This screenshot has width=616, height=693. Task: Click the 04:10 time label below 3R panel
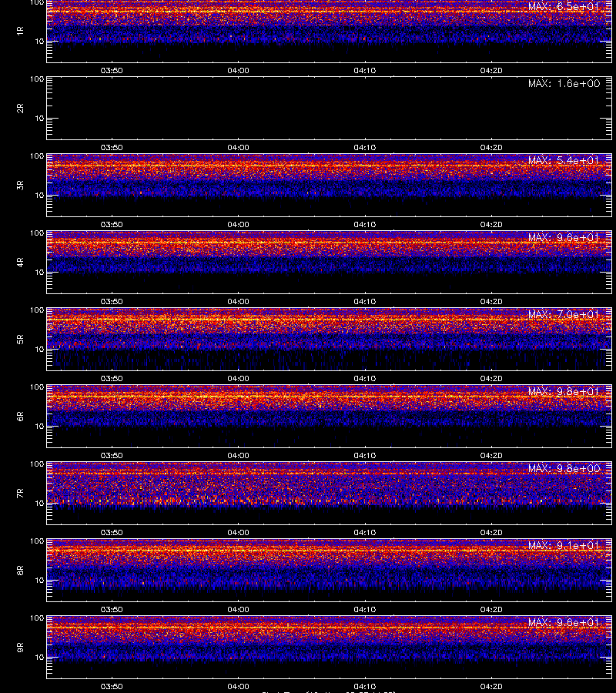(x=364, y=225)
